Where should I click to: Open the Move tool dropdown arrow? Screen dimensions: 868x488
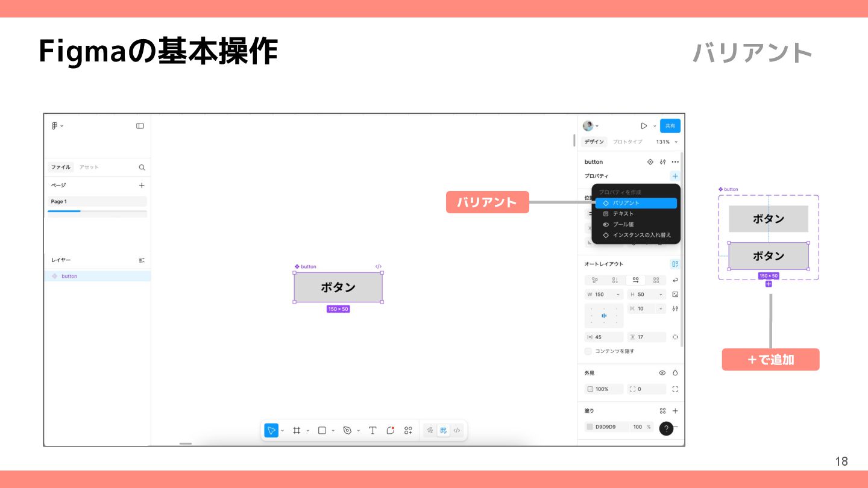click(x=282, y=431)
